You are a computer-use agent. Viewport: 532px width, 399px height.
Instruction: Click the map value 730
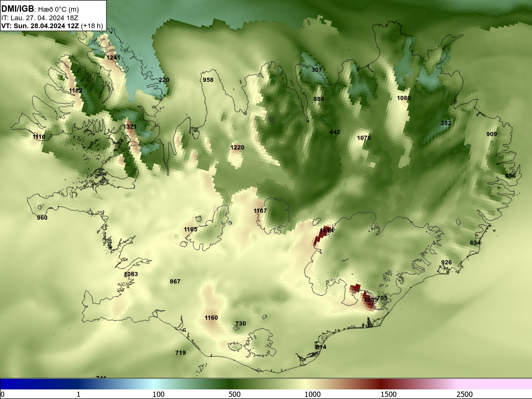240,323
